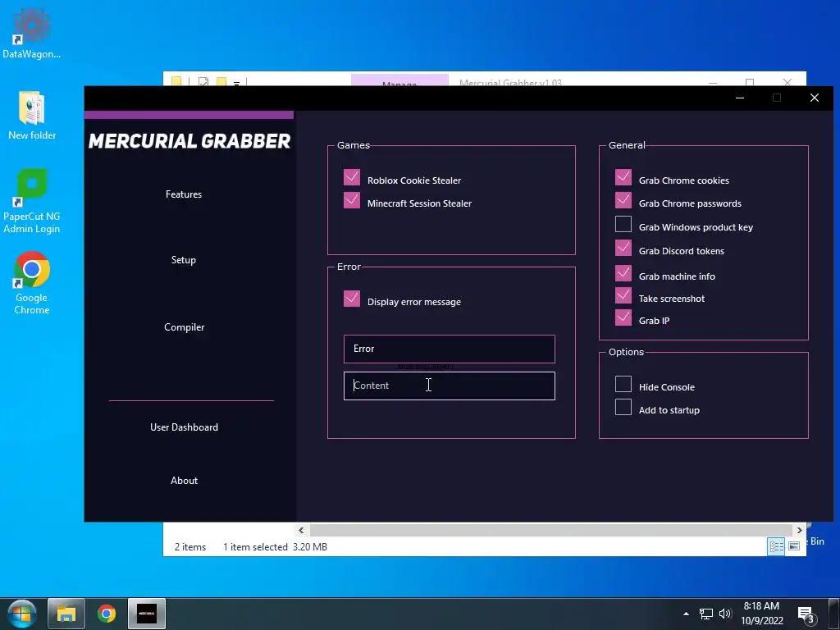The image size is (840, 630).
Task: Toggle the Hide Console checkbox
Action: [623, 384]
